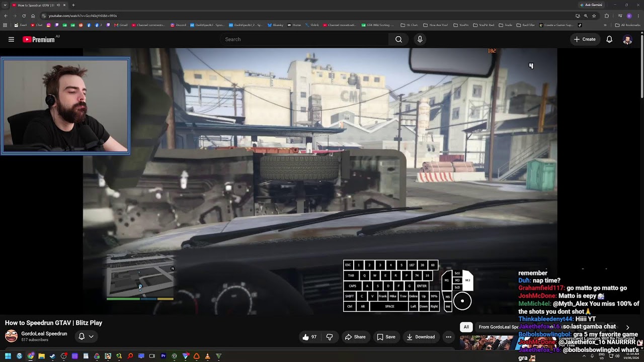This screenshot has height=362, width=644.
Task: Open the GTA Wiki Sorting bookmark
Action: point(377,25)
